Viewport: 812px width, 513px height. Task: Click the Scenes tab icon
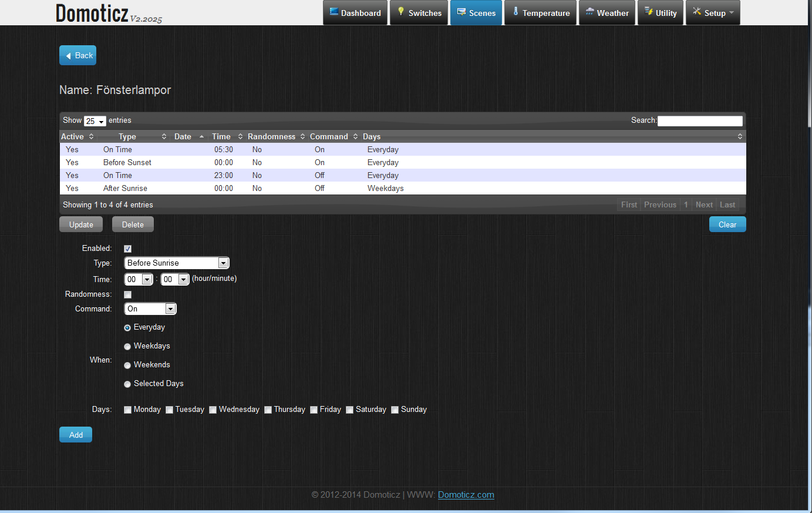coord(461,12)
